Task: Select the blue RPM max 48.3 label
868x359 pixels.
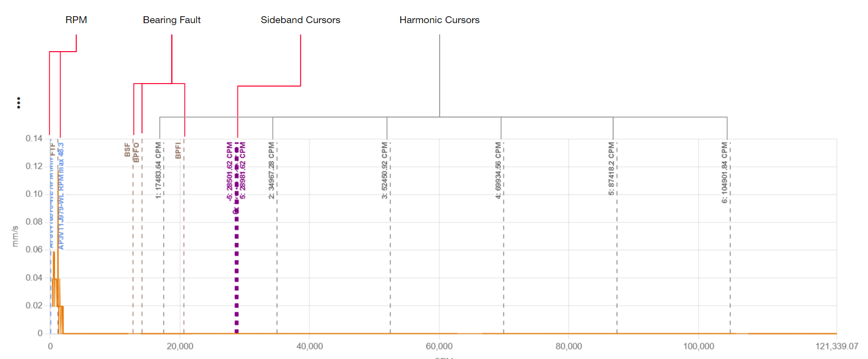Action: 61,196
